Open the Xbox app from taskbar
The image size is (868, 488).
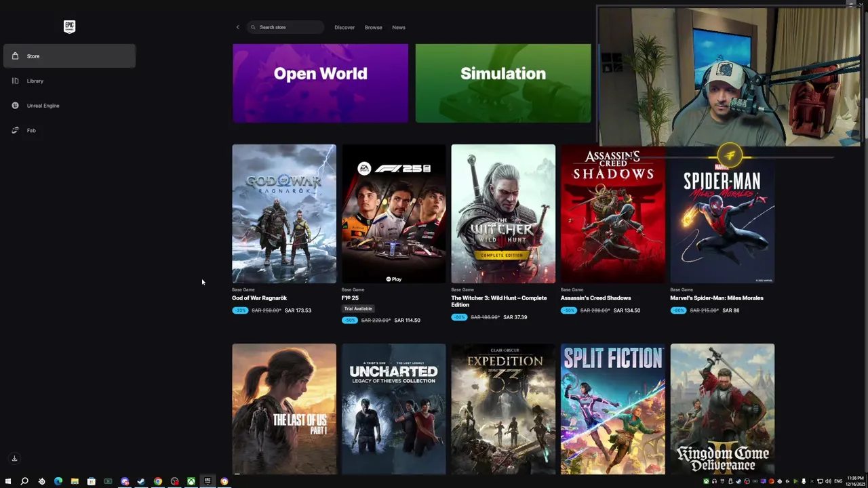click(x=191, y=481)
